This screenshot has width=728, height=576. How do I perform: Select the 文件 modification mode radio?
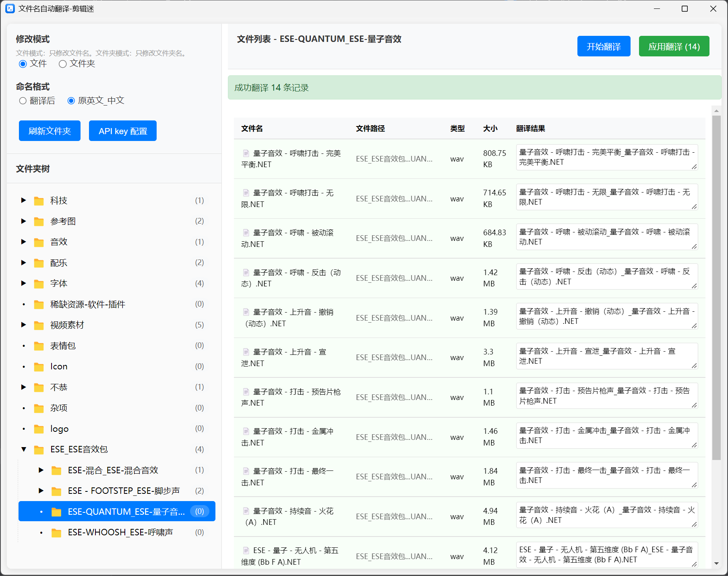tap(23, 64)
